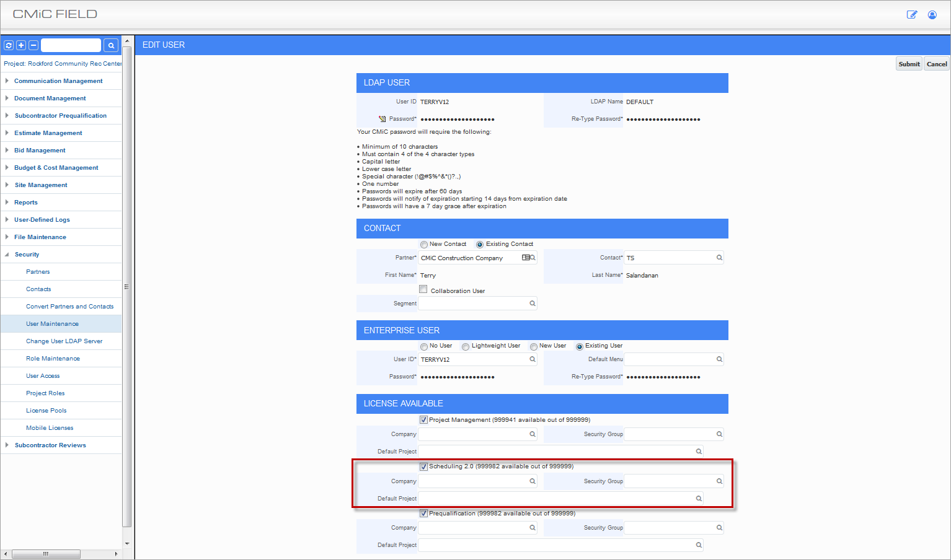The width and height of the screenshot is (951, 560).
Task: Click the sidebar search text field
Action: pyautogui.click(x=71, y=45)
